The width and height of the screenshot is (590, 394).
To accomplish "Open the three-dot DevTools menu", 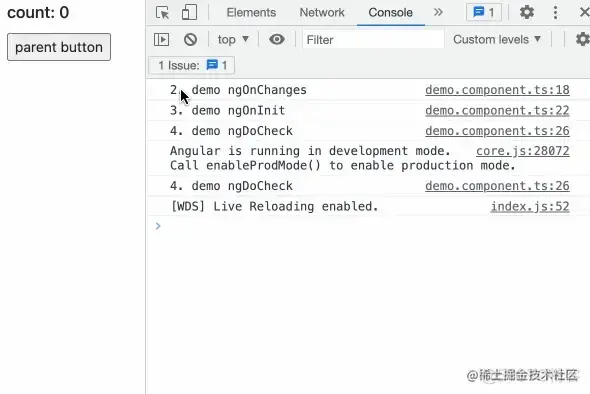I will pyautogui.click(x=555, y=12).
